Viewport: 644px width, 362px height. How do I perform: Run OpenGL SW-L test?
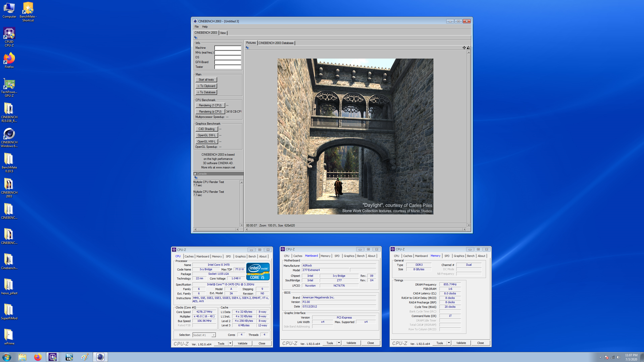[206, 135]
